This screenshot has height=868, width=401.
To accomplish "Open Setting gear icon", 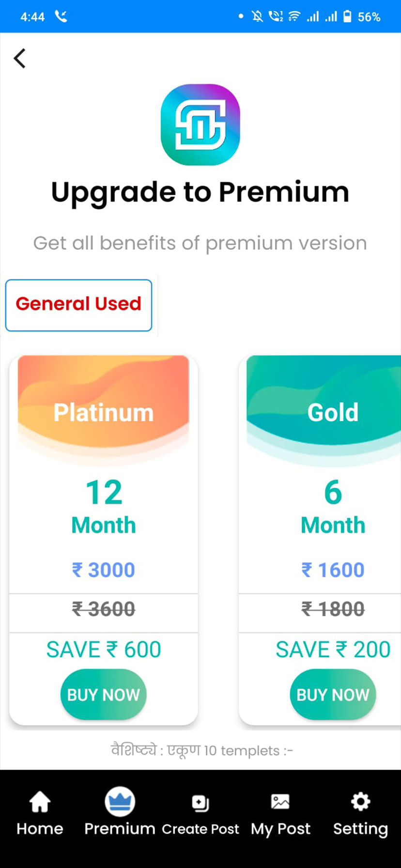I will pos(360,802).
